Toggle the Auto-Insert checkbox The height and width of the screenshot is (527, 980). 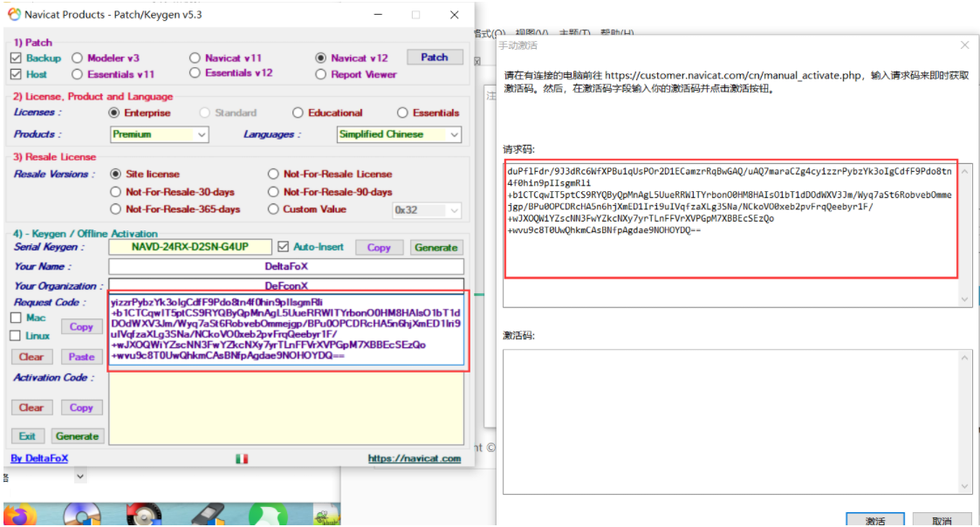coord(283,247)
